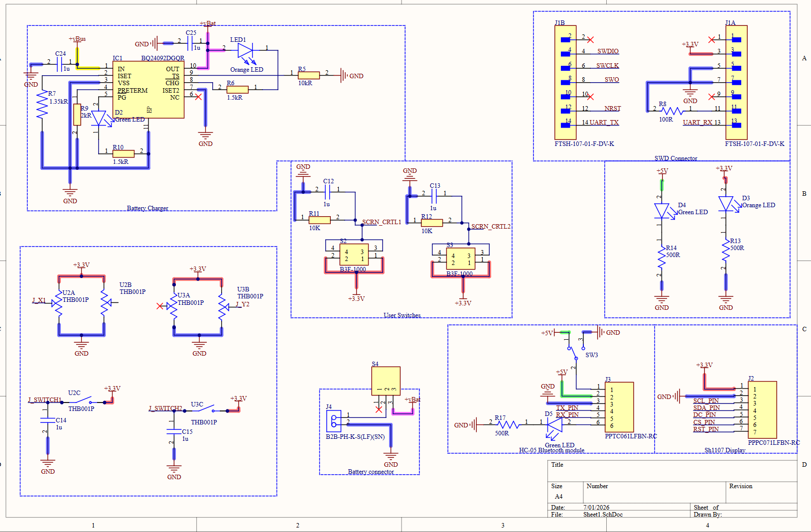Image resolution: width=811 pixels, height=532 pixels.
Task: Select the TX_PIN net label
Action: 567,408
